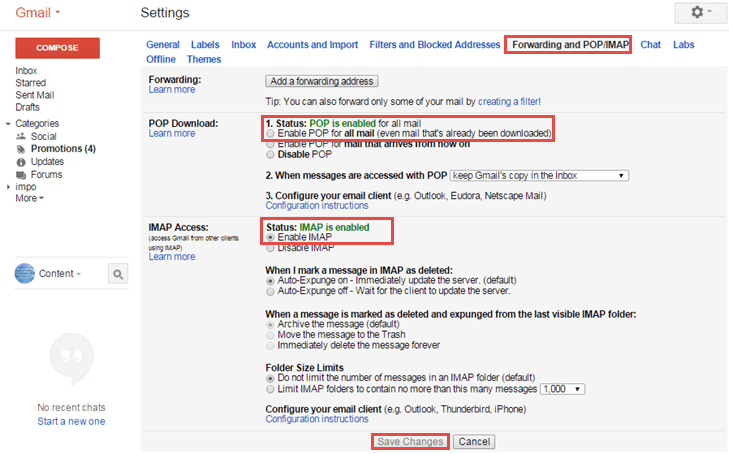Screen dimensions: 729x454
Task: Click Add a forwarding address button
Action: pyautogui.click(x=322, y=81)
